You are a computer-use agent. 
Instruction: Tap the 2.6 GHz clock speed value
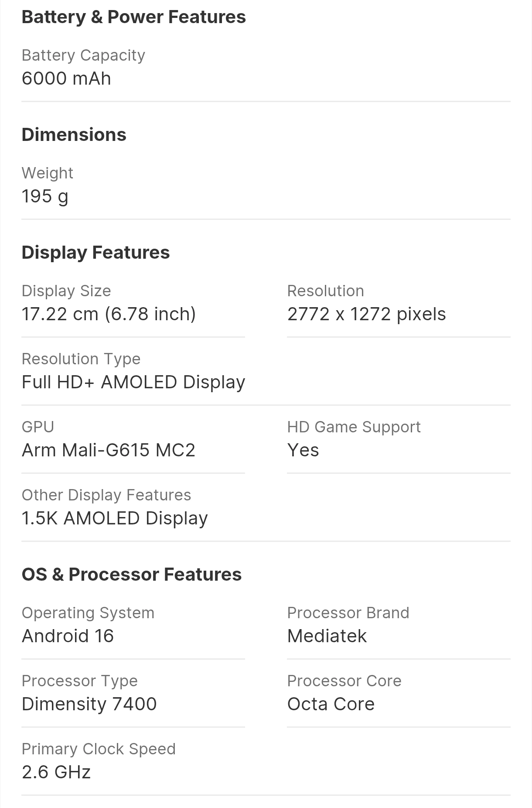[x=56, y=772]
